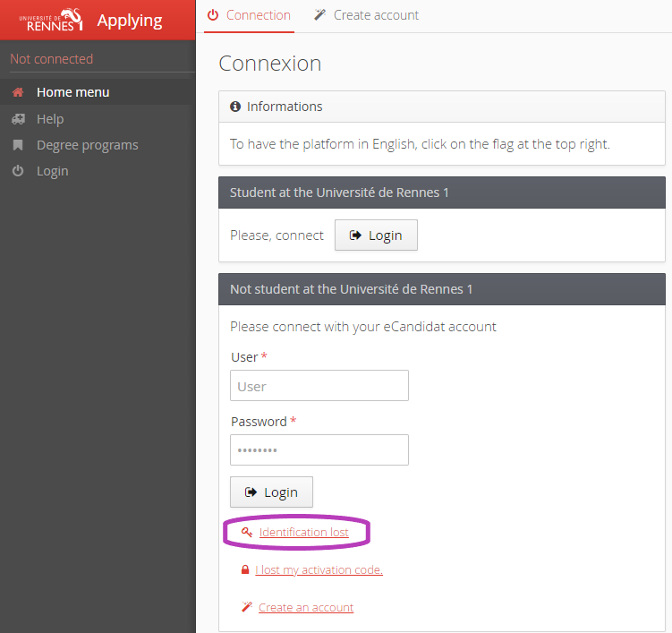Follow the "I lost my activation code" link

[x=319, y=570]
